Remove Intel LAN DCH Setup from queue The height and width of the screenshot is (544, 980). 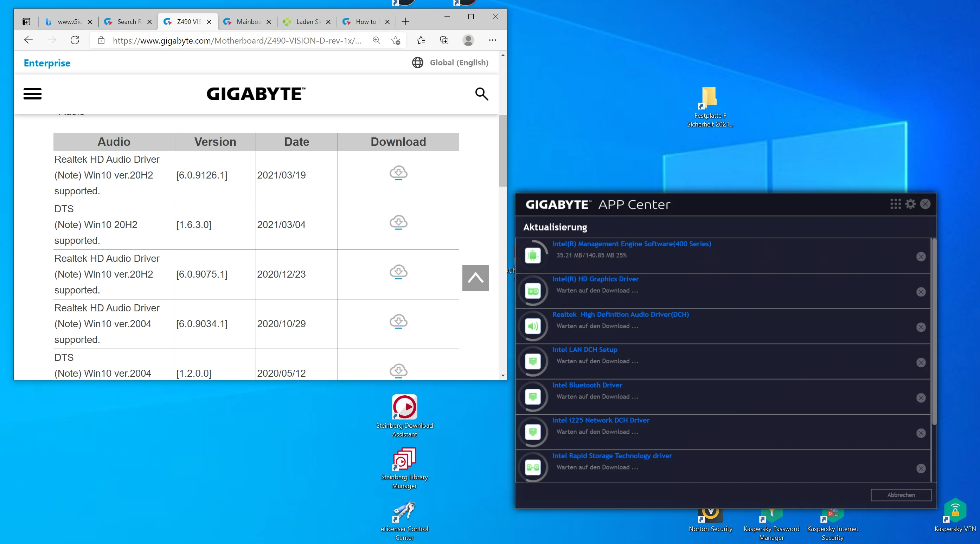coord(921,363)
